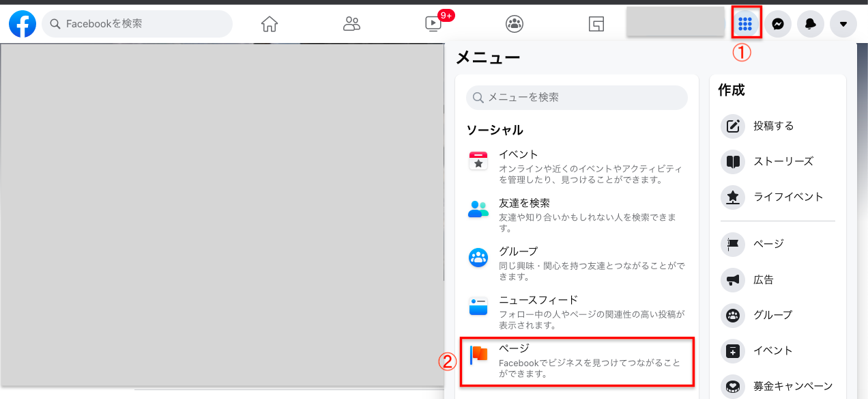Click text 友達や知り合いかもしれない人を検索できます。
Image resolution: width=868 pixels, height=399 pixels.
(588, 223)
